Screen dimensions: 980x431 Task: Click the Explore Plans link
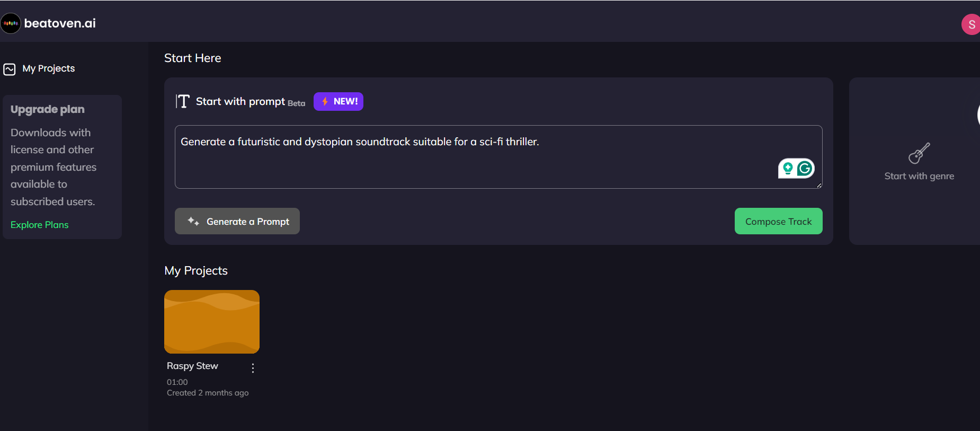pos(40,225)
